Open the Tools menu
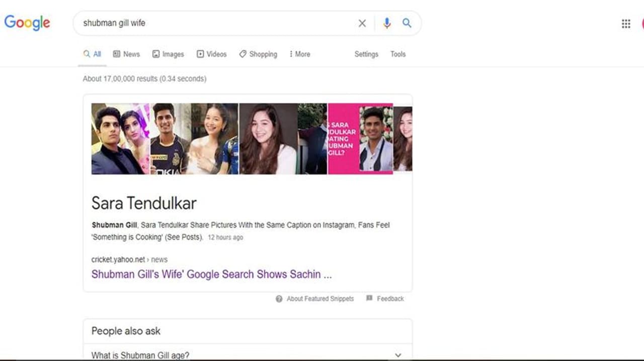 coord(397,54)
